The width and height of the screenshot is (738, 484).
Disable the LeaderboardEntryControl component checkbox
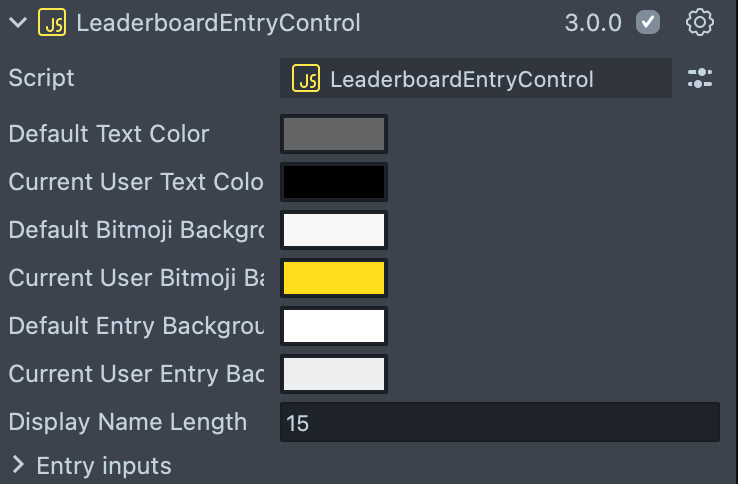[648, 23]
